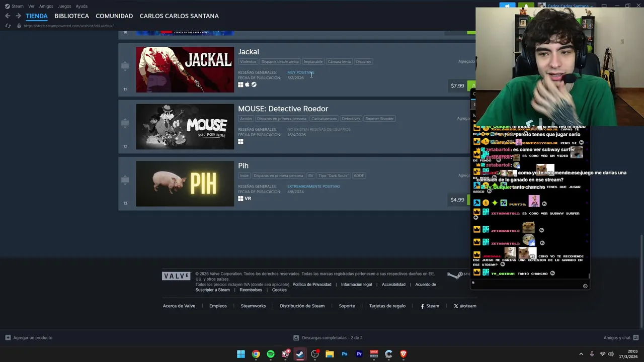Open MOUSE: Detective Roedor title link
Screen dimensions: 644x362
pos(283,109)
